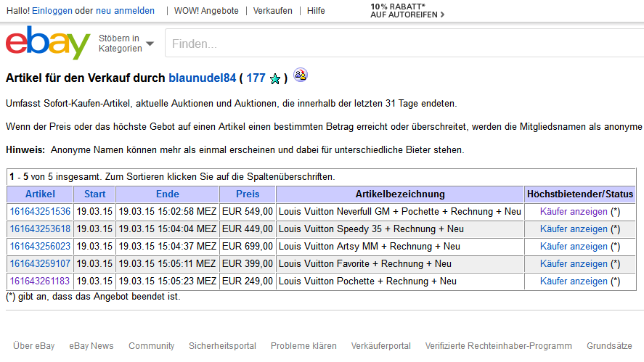This screenshot has height=362, width=644.
Task: Select text Louis Vuitton Favorite description
Action: pyautogui.click(x=365, y=264)
